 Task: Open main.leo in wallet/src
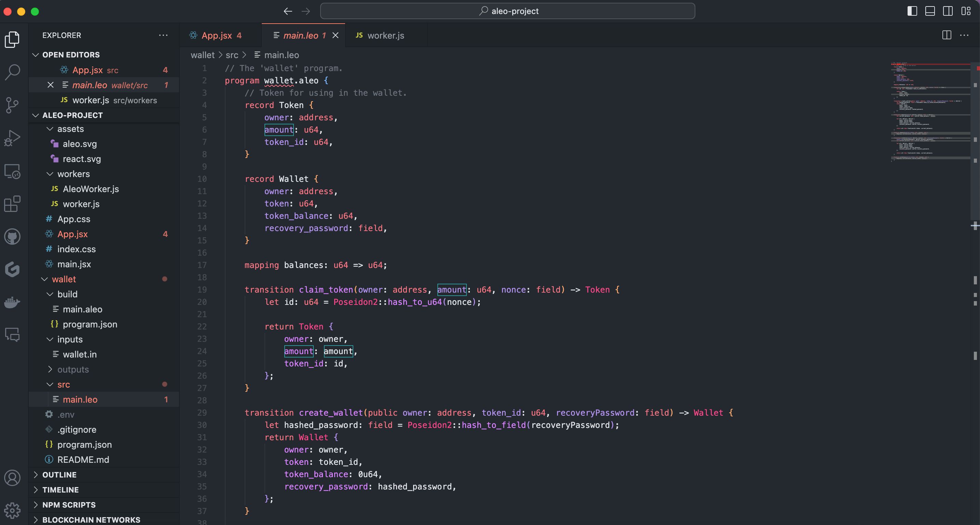(80, 399)
